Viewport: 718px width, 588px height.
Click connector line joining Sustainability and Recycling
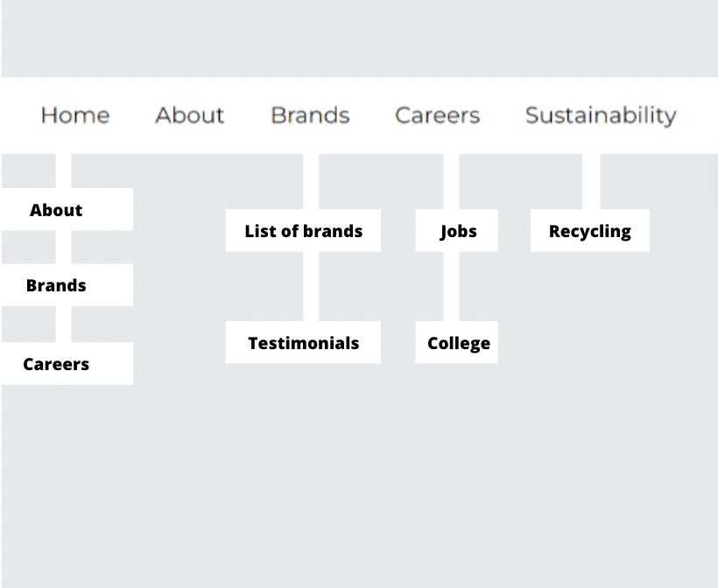click(591, 181)
